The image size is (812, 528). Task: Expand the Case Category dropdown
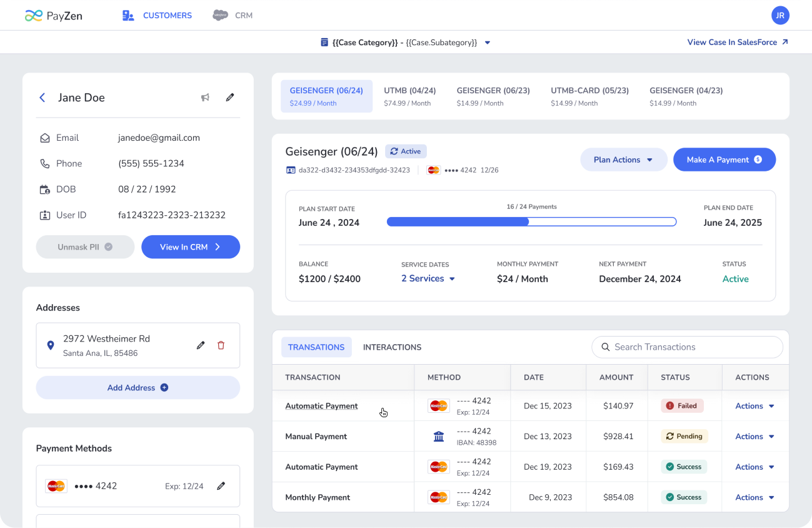[x=488, y=43]
